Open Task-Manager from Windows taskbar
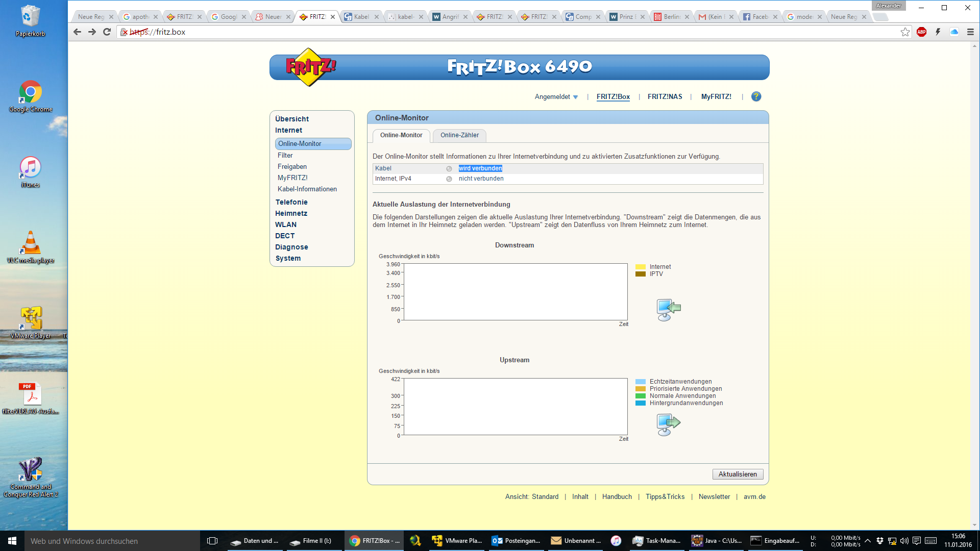980x551 pixels. click(656, 541)
